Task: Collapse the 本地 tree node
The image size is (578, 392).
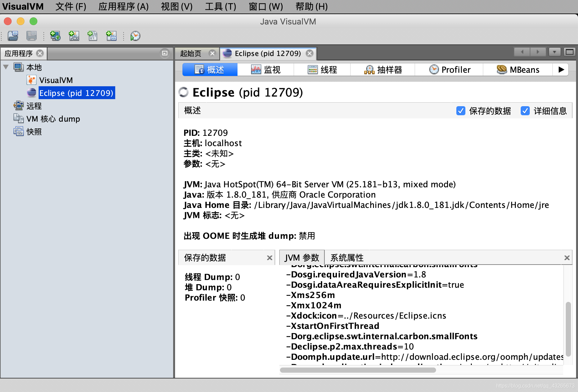Action: [6, 67]
